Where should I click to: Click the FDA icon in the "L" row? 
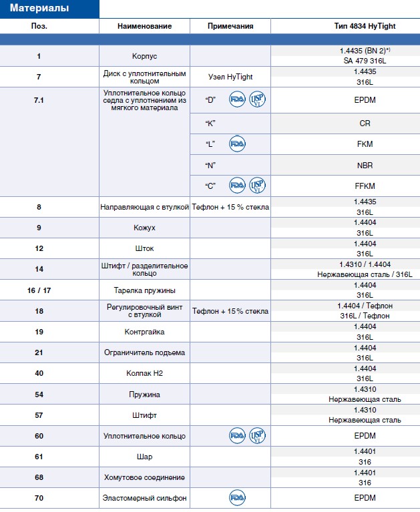coord(237,144)
